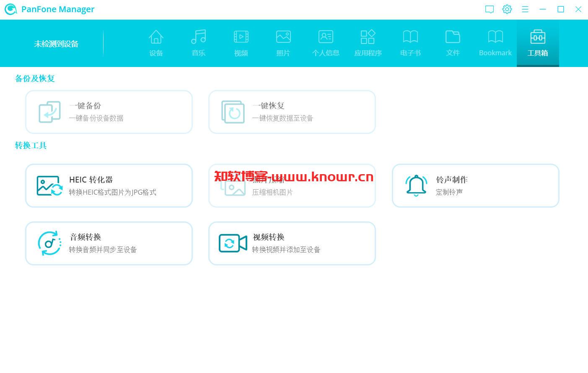Switch to the 音乐 tab label

point(199,53)
